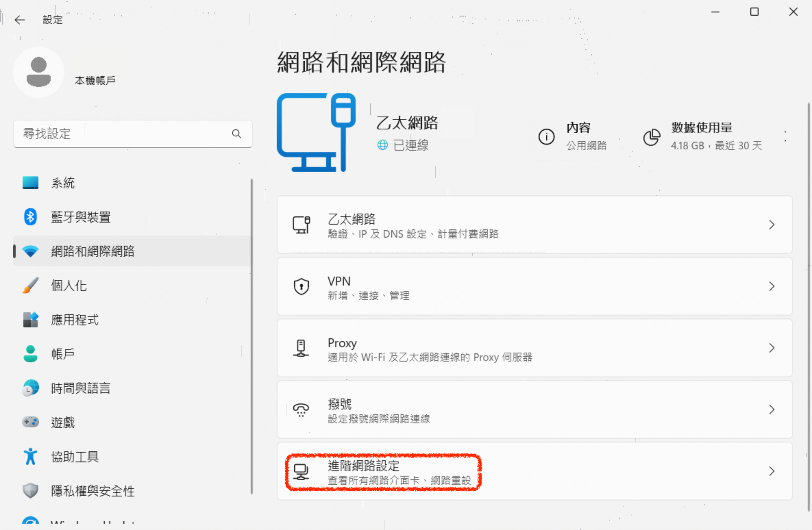Select 時間與語言 in the sidebar
This screenshot has width=812, height=530.
tap(81, 388)
